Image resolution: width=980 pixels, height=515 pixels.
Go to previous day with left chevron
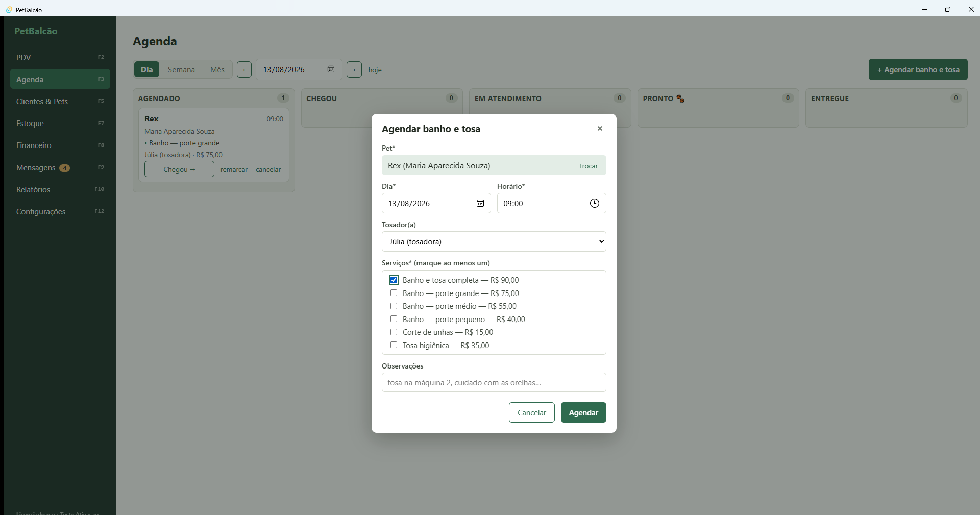point(244,69)
